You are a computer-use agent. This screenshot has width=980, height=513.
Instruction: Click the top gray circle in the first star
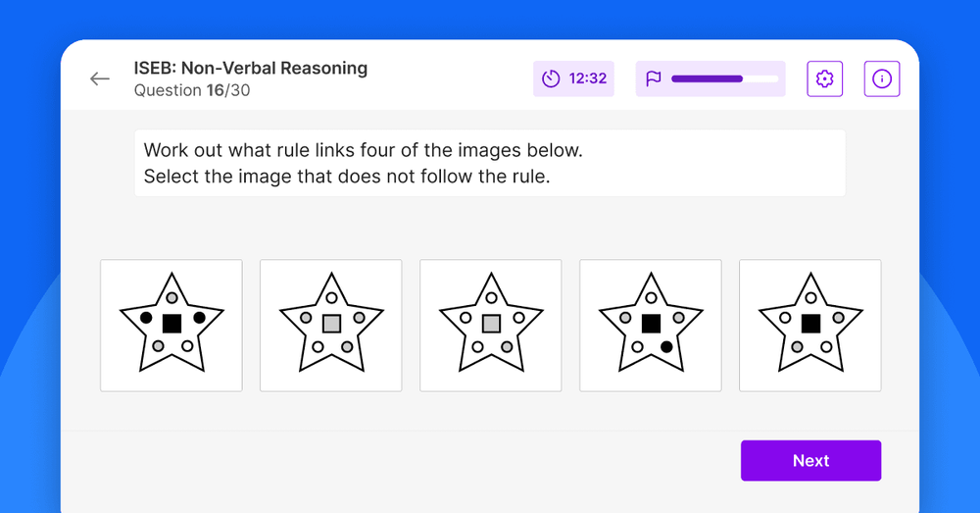point(171,297)
